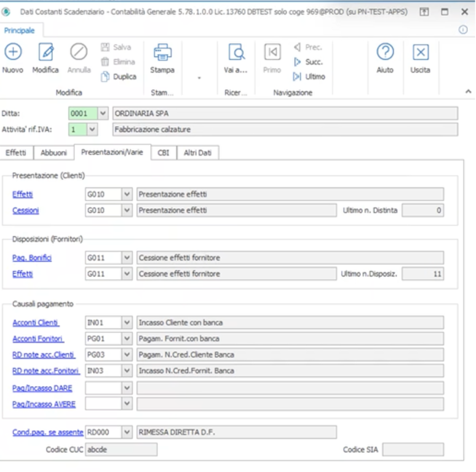Open the Attivita' rif.IVA dropdown
This screenshot has width=476, height=472.
pos(92,130)
